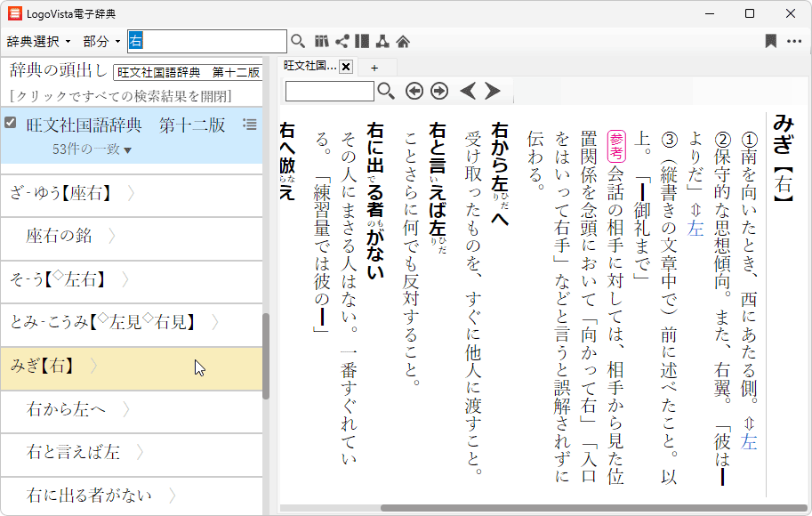Expand the 53件の一致 results list
This screenshot has width=812, height=516.
(92, 149)
